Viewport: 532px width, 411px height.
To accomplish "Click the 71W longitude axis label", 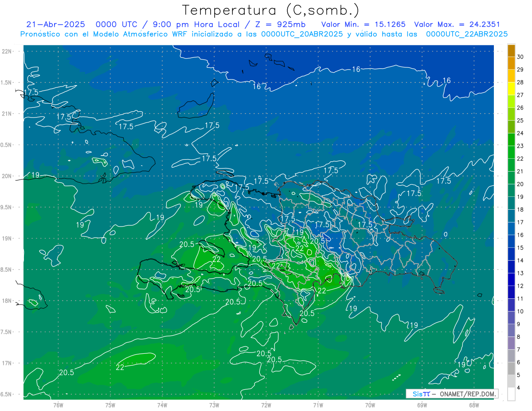I will tap(318, 405).
